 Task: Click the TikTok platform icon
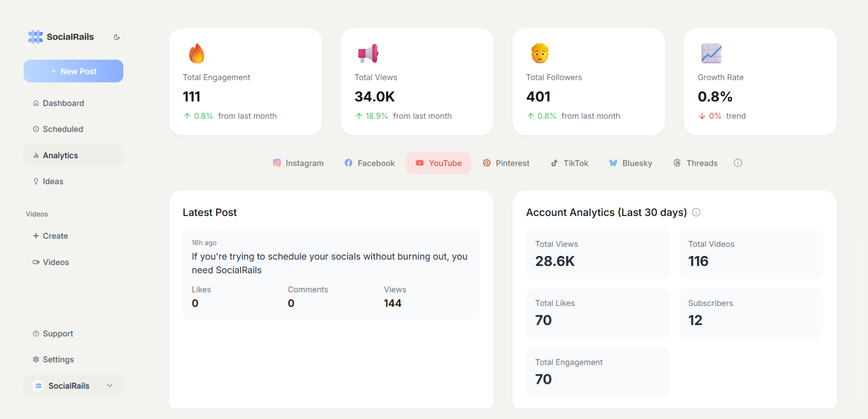coord(555,163)
